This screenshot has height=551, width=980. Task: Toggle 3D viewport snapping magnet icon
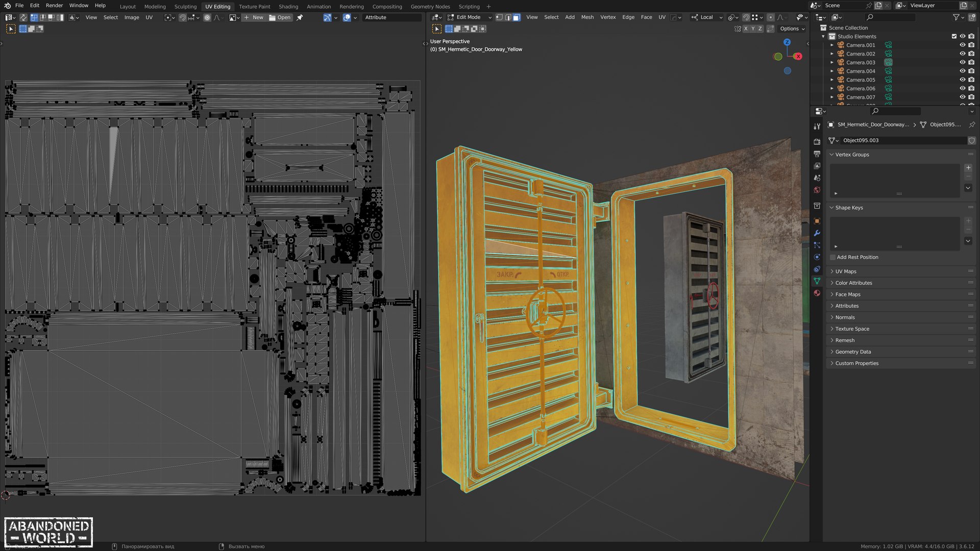point(746,17)
